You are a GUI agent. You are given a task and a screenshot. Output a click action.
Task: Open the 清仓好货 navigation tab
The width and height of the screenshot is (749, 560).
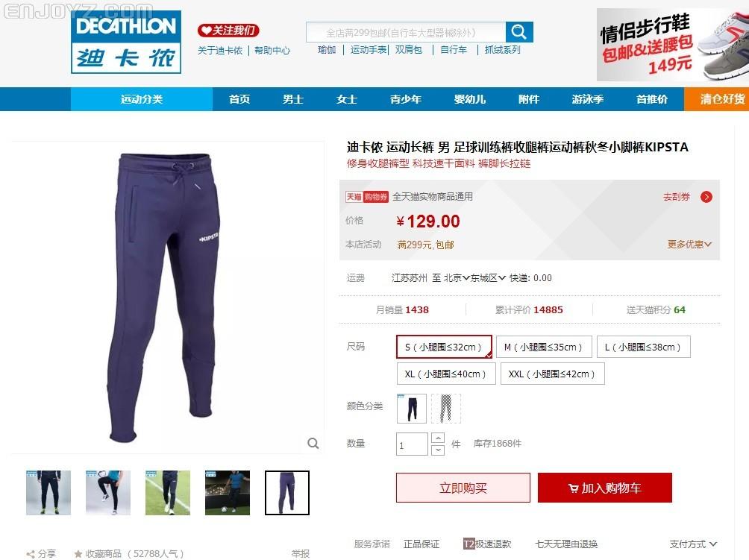coord(722,99)
